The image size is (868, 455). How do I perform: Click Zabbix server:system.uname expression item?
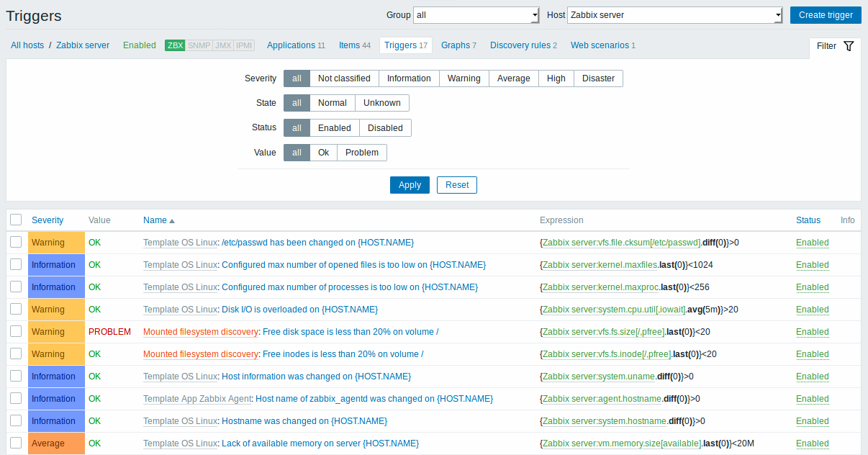[x=599, y=377]
